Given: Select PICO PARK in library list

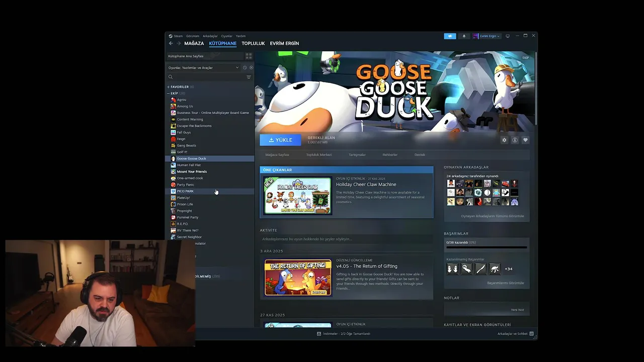Looking at the screenshot, I should point(210,191).
